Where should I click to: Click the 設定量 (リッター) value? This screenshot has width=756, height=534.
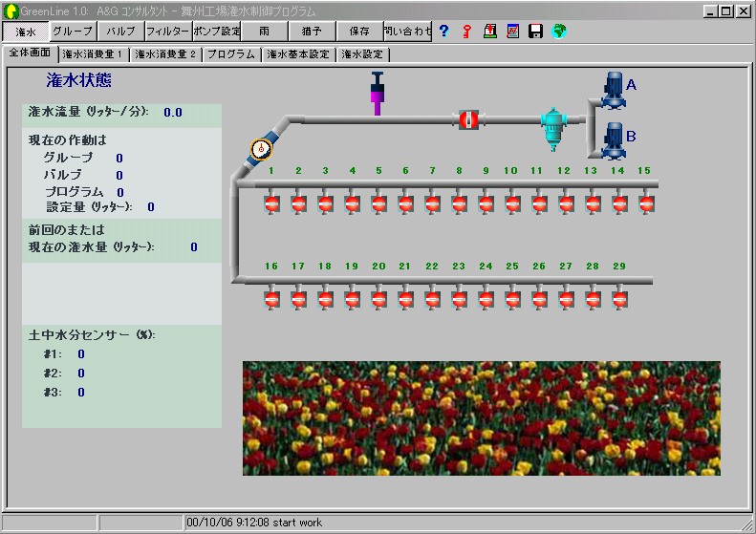coord(151,207)
